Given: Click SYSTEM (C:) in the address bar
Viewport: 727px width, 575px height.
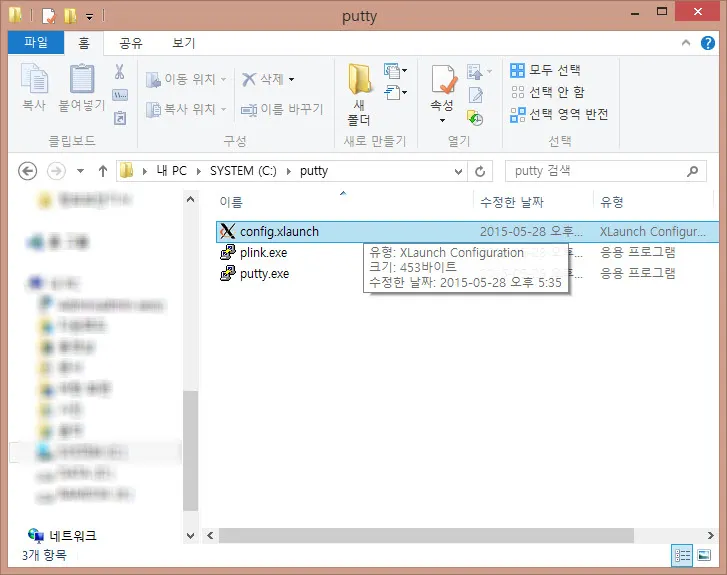Looking at the screenshot, I should 243,171.
